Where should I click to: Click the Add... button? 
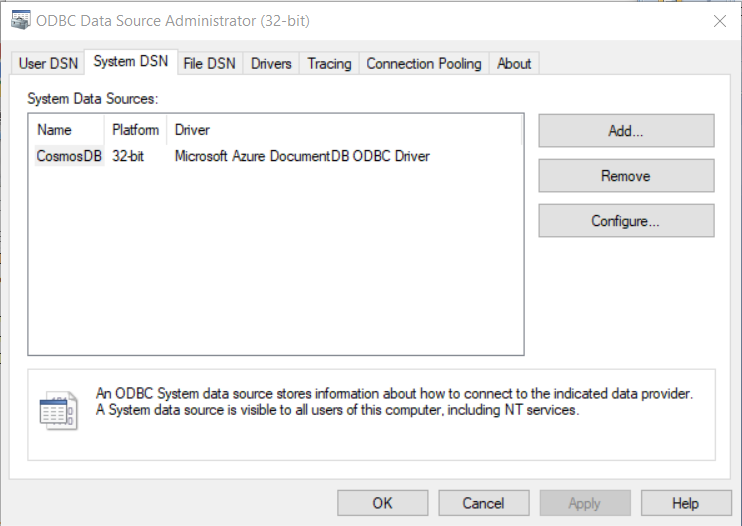(626, 131)
